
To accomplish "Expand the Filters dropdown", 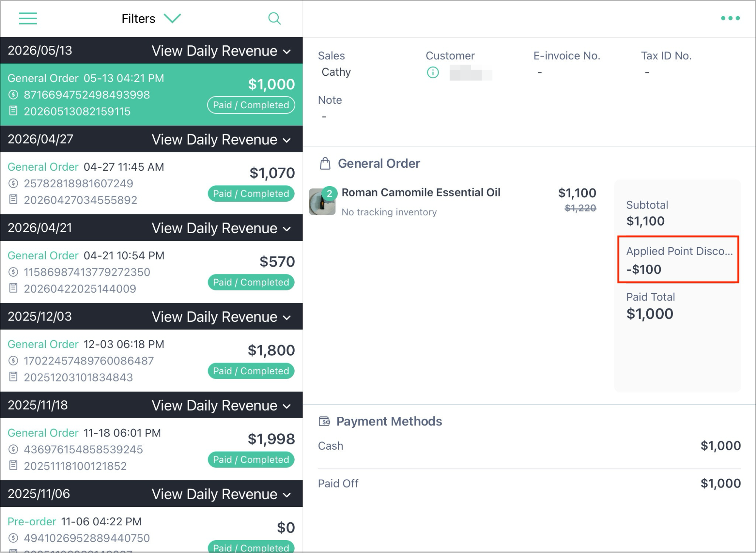I will coord(151,19).
